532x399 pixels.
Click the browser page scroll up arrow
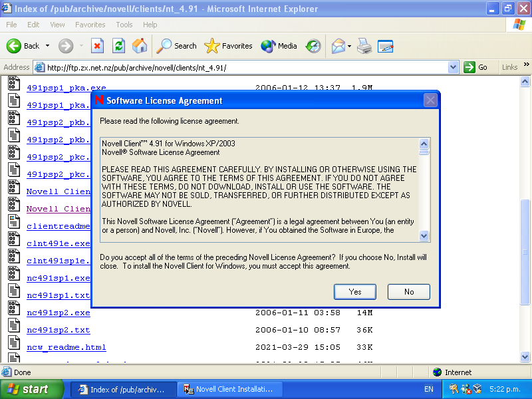[525, 81]
